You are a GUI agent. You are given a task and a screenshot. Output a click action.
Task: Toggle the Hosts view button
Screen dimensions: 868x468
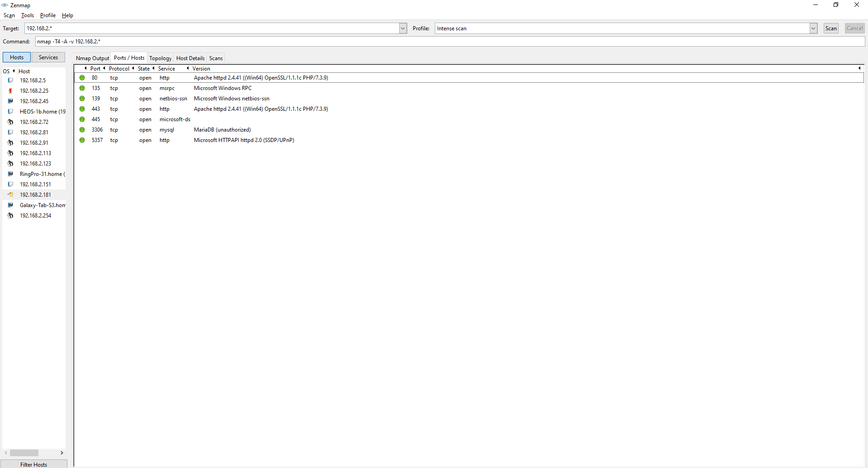[x=17, y=57]
